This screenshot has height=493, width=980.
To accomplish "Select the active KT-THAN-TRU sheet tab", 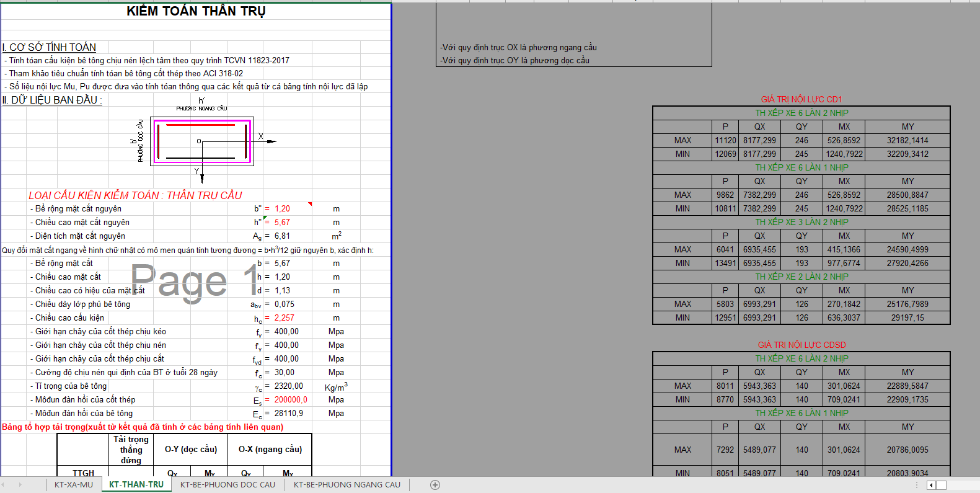I will 136,485.
